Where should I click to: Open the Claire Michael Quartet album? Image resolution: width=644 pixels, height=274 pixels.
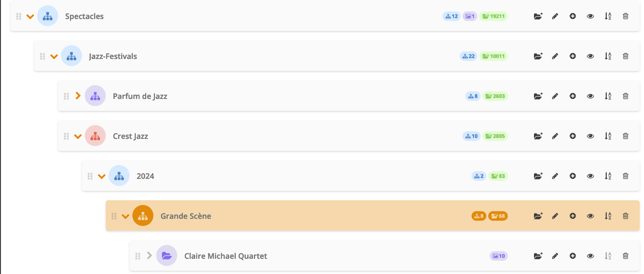point(225,256)
